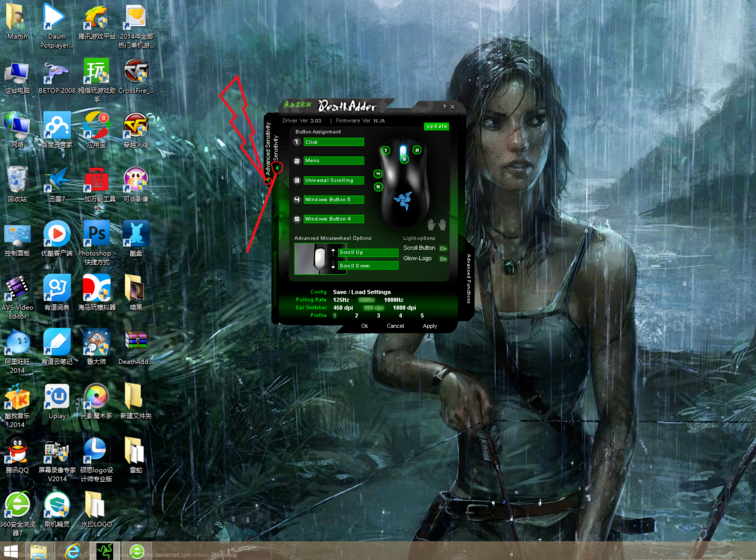Click the Razer icon in the taskbar
The image size is (756, 560).
tap(105, 551)
